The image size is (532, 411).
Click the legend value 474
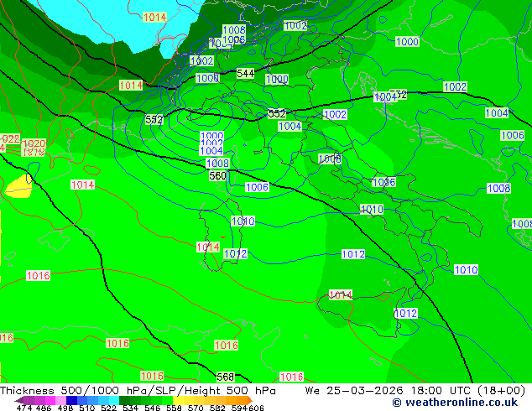tap(24, 408)
